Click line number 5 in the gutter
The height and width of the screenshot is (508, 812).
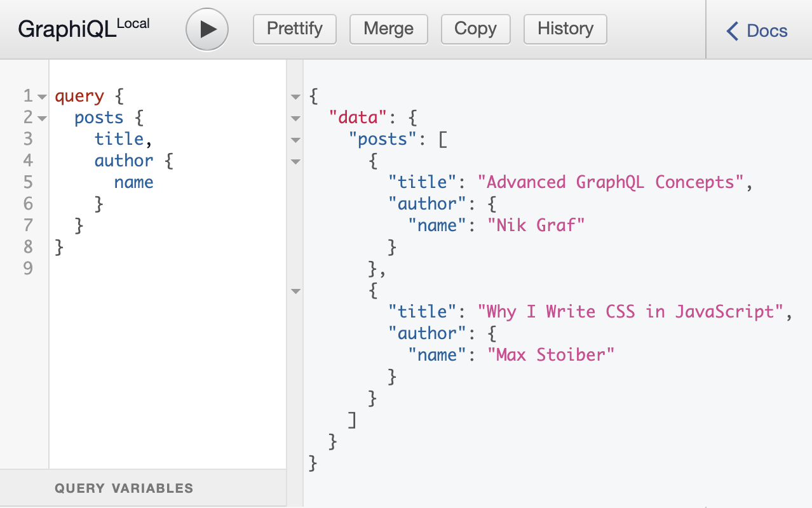28,182
